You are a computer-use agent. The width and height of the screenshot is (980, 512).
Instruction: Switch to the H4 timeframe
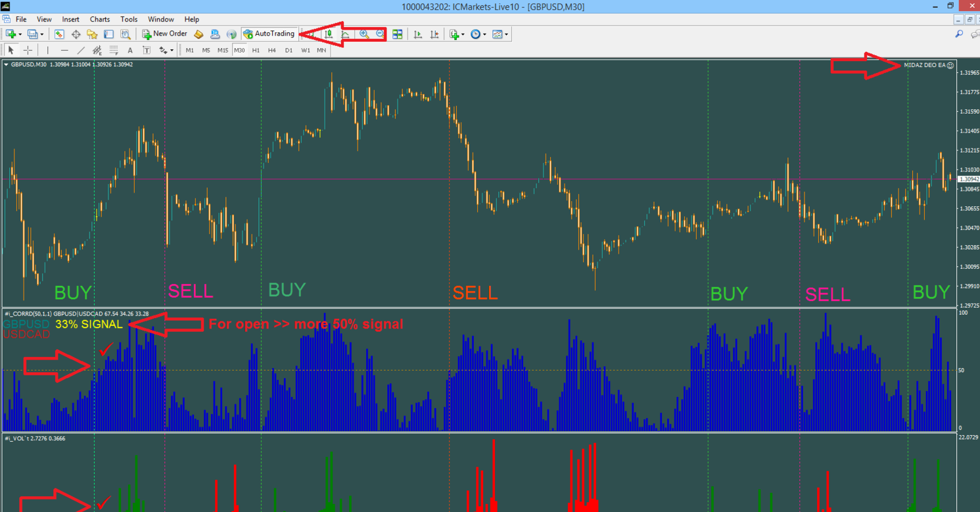tap(271, 51)
